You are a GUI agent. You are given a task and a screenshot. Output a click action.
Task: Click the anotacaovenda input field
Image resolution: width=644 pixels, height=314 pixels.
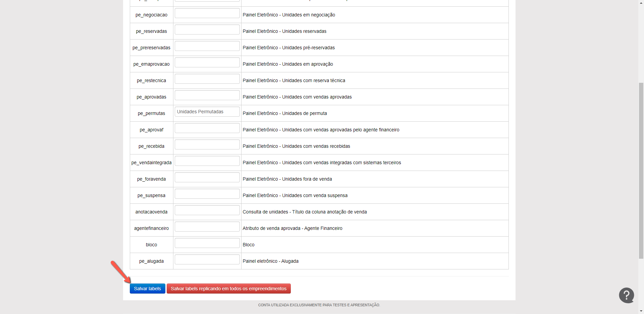point(207,210)
